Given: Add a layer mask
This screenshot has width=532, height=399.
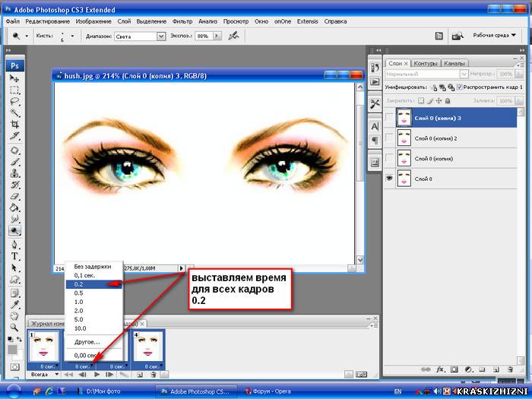Looking at the screenshot, I should pyautogui.click(x=454, y=369).
